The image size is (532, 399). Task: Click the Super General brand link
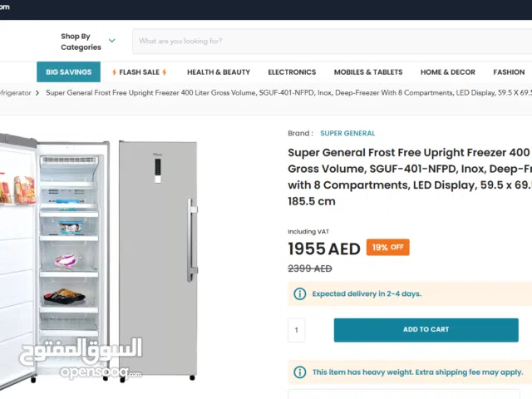pos(347,133)
